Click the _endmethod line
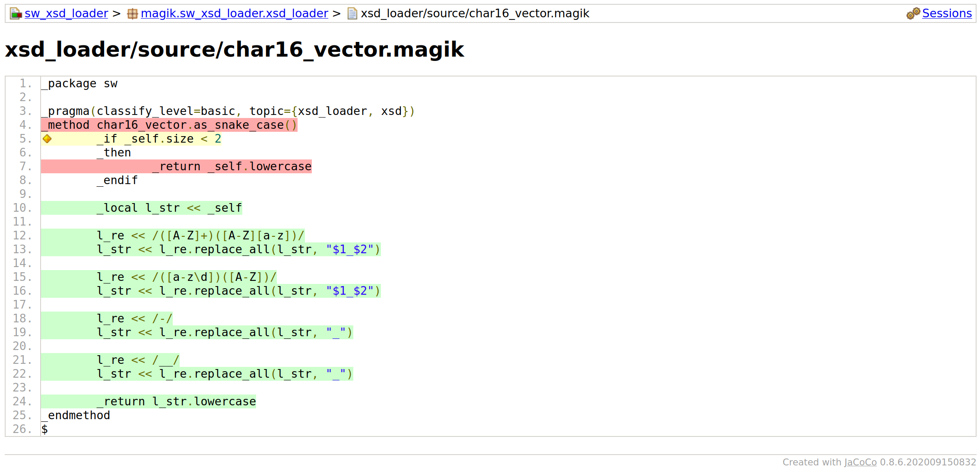The height and width of the screenshot is (468, 980). 76,416
